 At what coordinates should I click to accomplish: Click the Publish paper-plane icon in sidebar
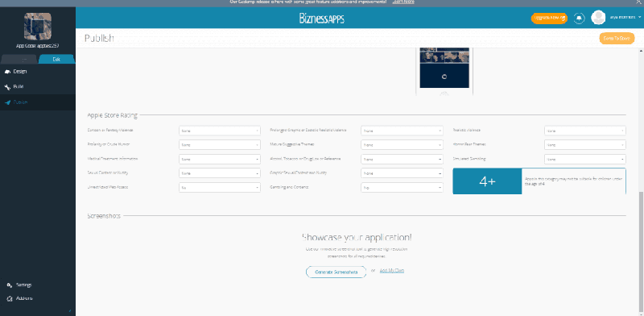7,102
